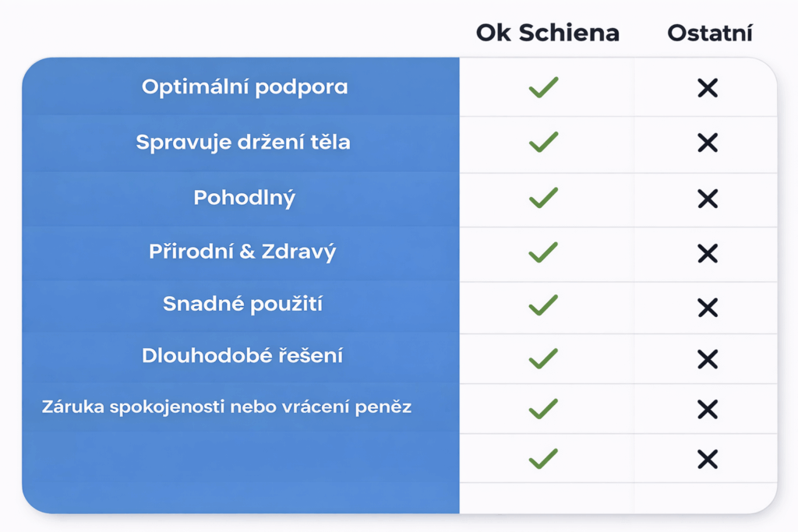Viewport: 798px width, 532px height.
Task: Click the black X in the Záruka spokojenosti row
Action: click(708, 409)
